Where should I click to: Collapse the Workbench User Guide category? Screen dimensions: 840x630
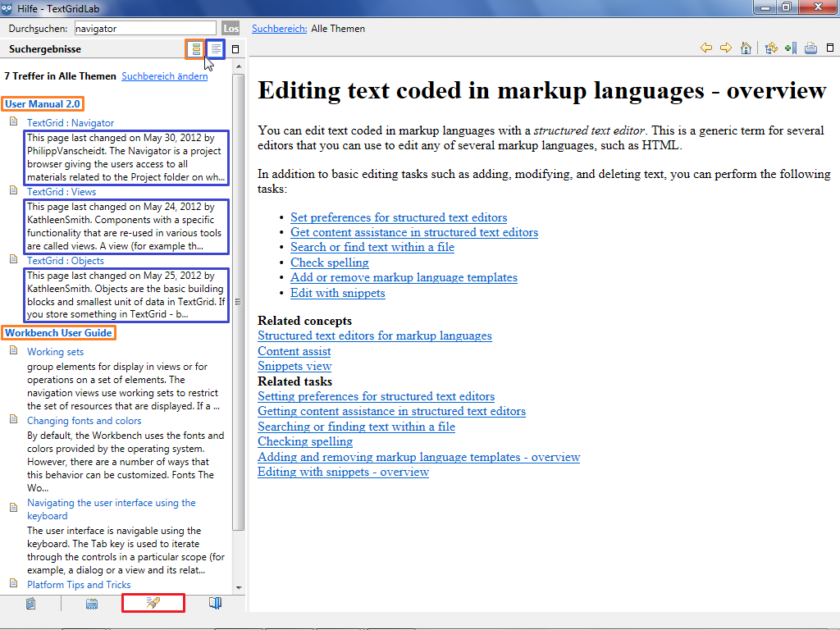point(58,333)
